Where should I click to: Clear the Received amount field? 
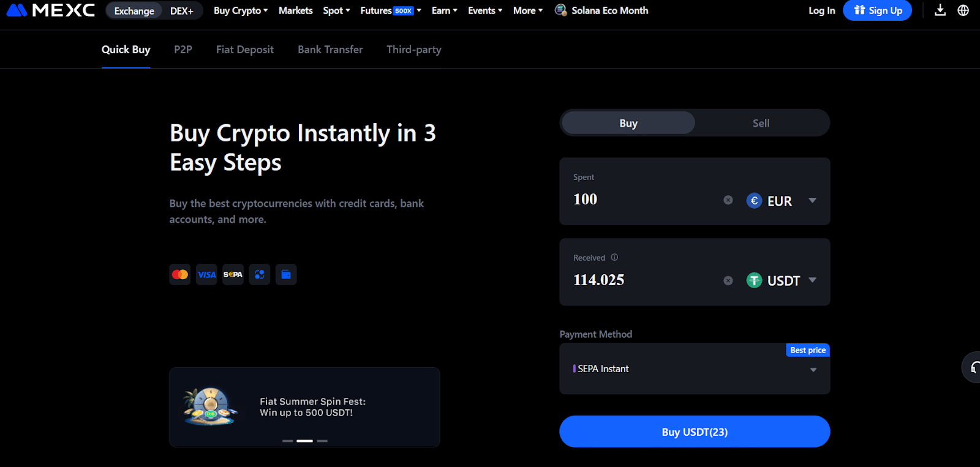tap(728, 280)
